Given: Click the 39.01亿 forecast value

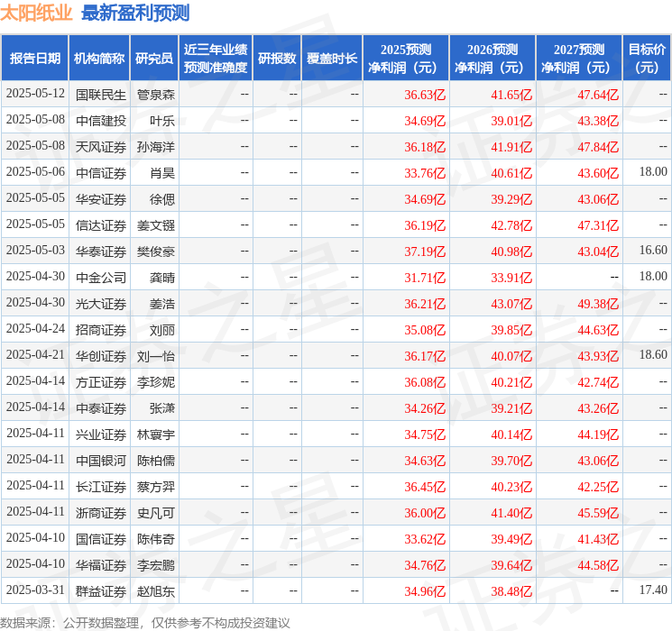Looking at the screenshot, I should [x=511, y=121].
